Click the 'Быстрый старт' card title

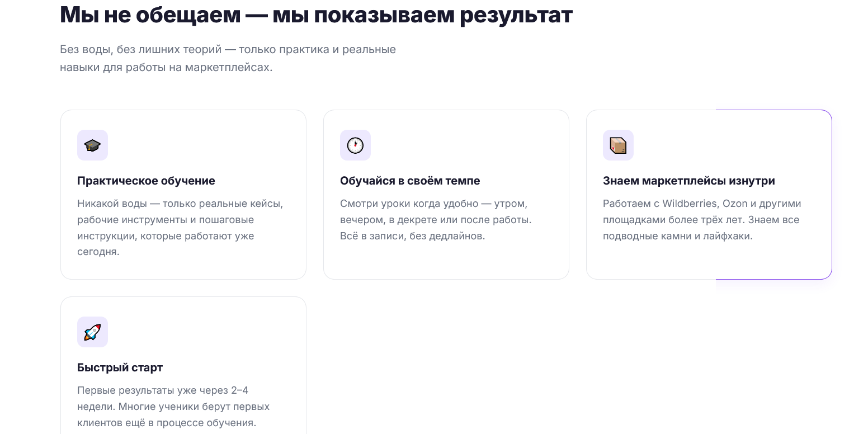pyautogui.click(x=120, y=367)
